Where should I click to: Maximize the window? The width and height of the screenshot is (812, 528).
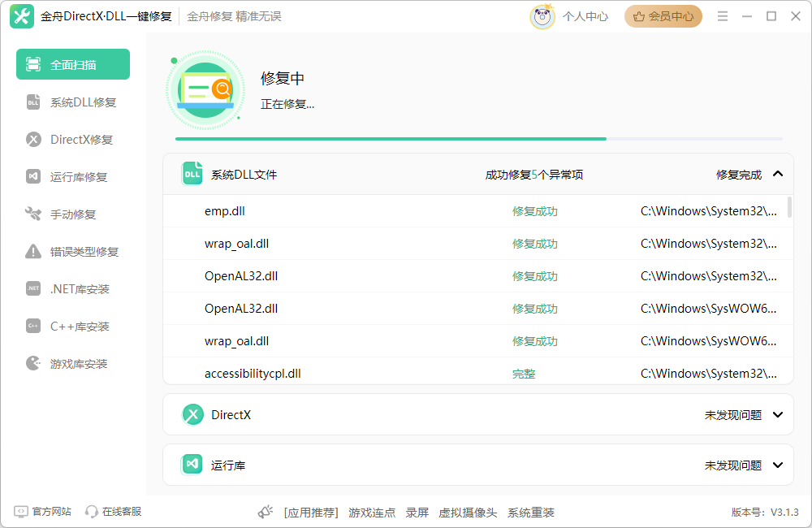pos(771,16)
